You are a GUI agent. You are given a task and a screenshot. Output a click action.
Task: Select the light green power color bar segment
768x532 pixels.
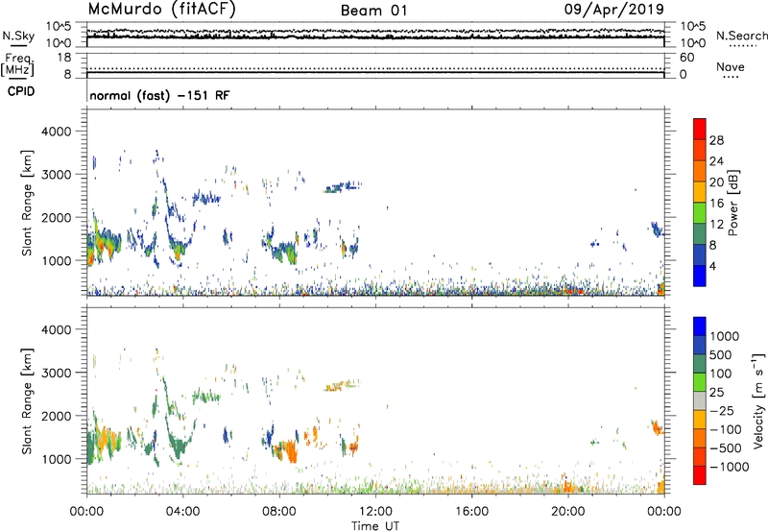700,212
